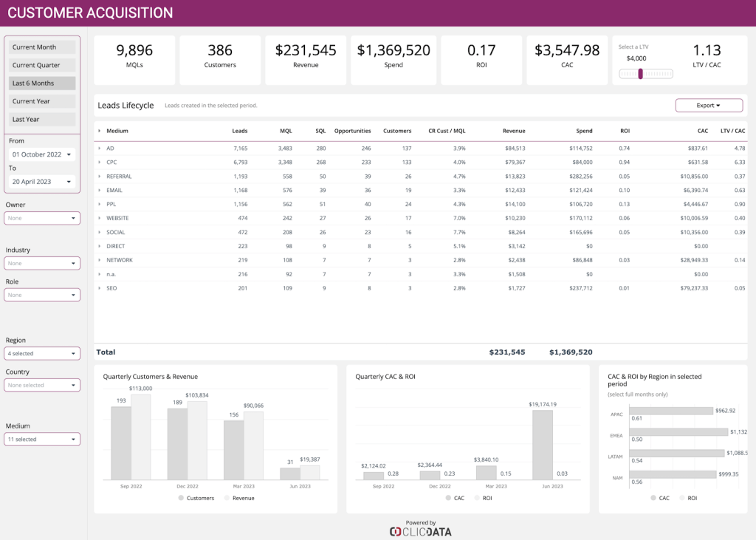Expand the AD medium row arrow
Viewport: 756px width, 540px height.
tap(100, 148)
